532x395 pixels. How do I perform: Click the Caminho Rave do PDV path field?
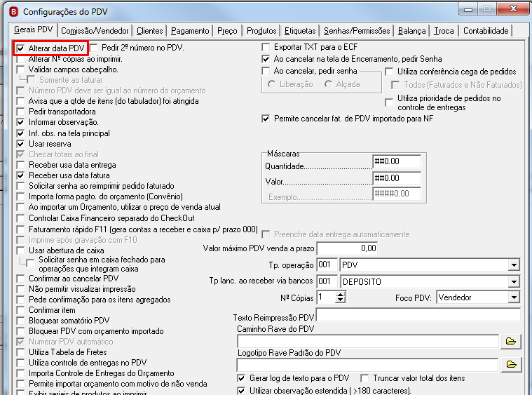[368, 341]
